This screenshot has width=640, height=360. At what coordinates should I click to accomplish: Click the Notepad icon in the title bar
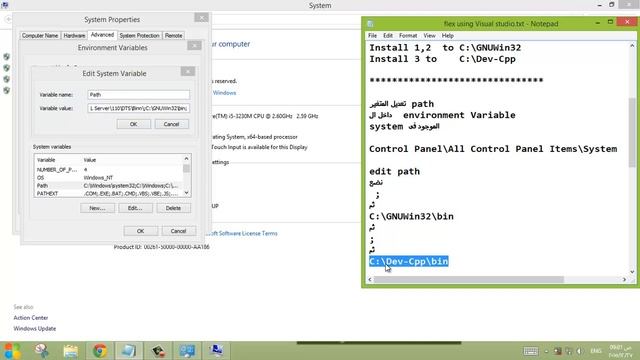(x=370, y=24)
